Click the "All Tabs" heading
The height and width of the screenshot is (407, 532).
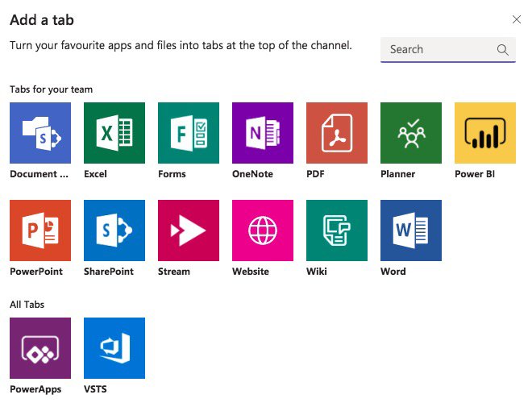point(27,305)
